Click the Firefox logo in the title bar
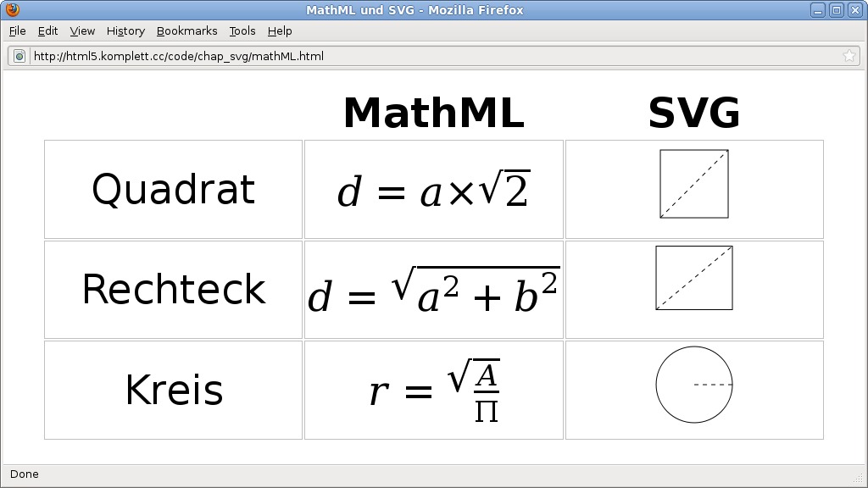This screenshot has height=488, width=868. pyautogui.click(x=11, y=10)
